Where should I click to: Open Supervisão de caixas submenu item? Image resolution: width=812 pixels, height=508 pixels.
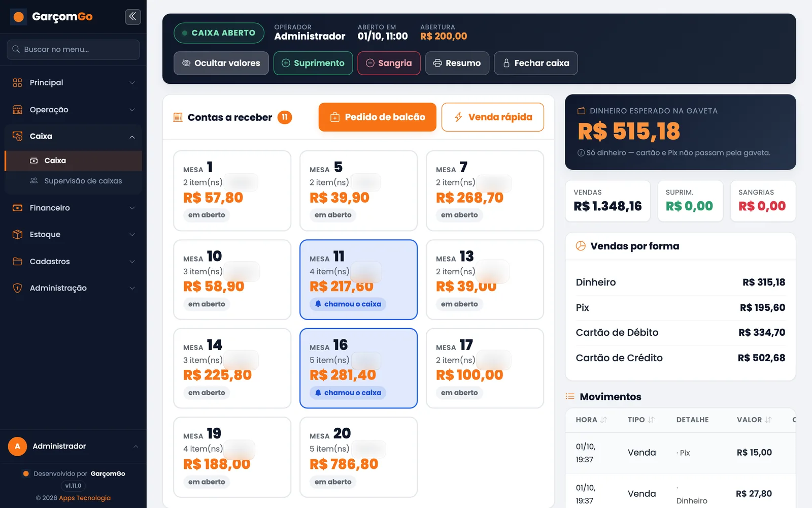(74, 181)
